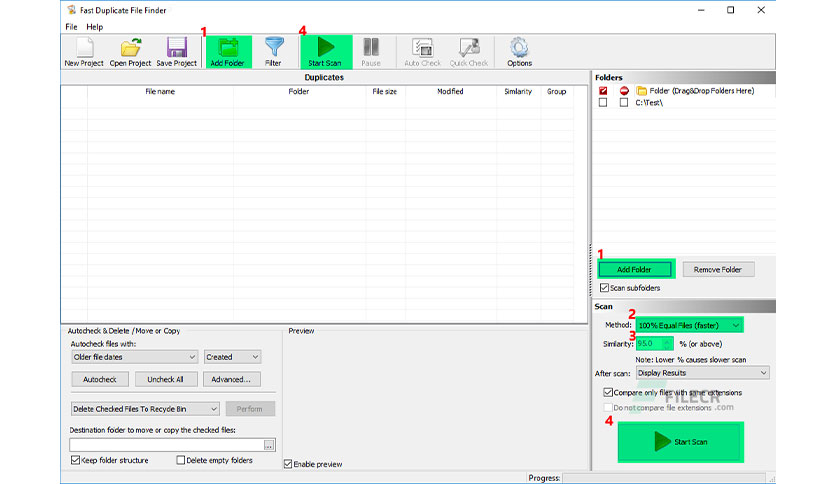Click the Add Folder button in Folders panel
This screenshot has width=836, height=484.
tap(634, 269)
